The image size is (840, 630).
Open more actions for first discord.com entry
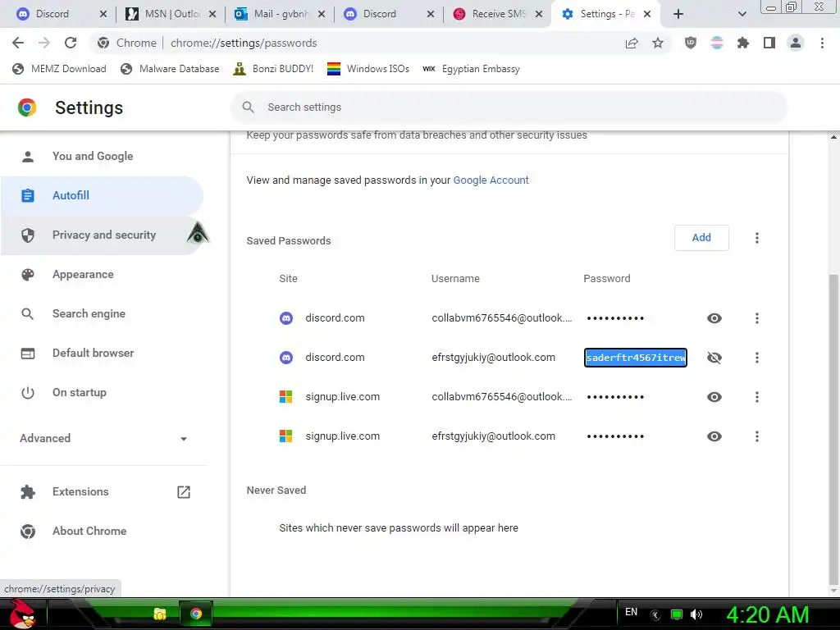tap(757, 318)
